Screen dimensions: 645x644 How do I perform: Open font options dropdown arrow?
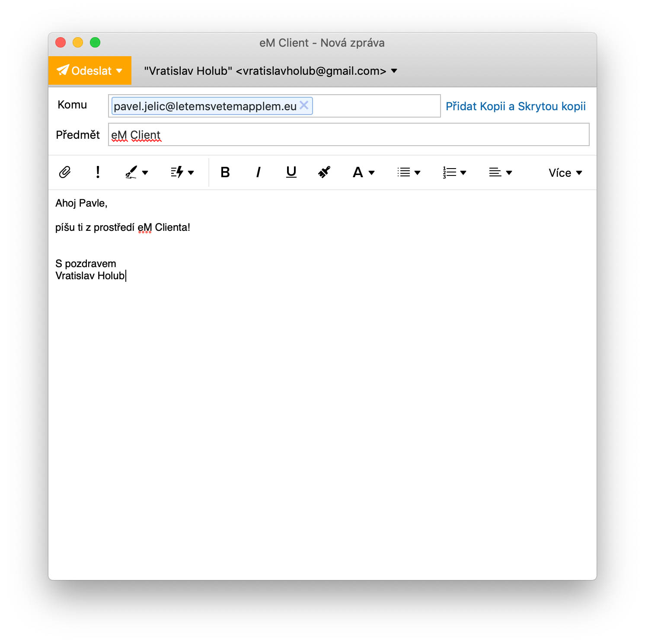pyautogui.click(x=372, y=173)
